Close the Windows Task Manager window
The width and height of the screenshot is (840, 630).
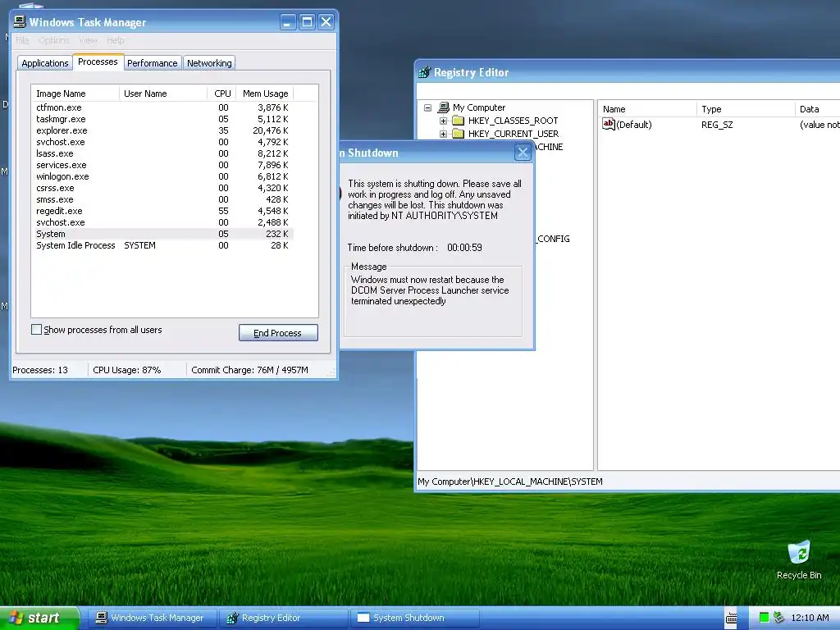326,22
